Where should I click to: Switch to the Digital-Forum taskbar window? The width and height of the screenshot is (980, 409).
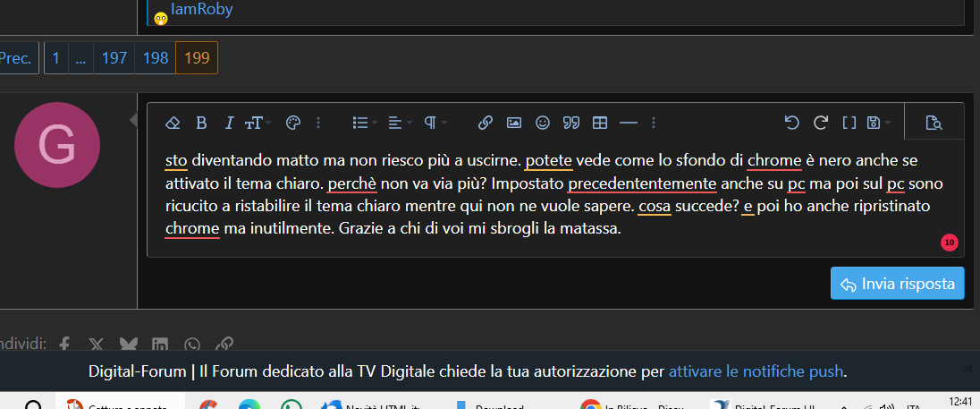point(763,405)
